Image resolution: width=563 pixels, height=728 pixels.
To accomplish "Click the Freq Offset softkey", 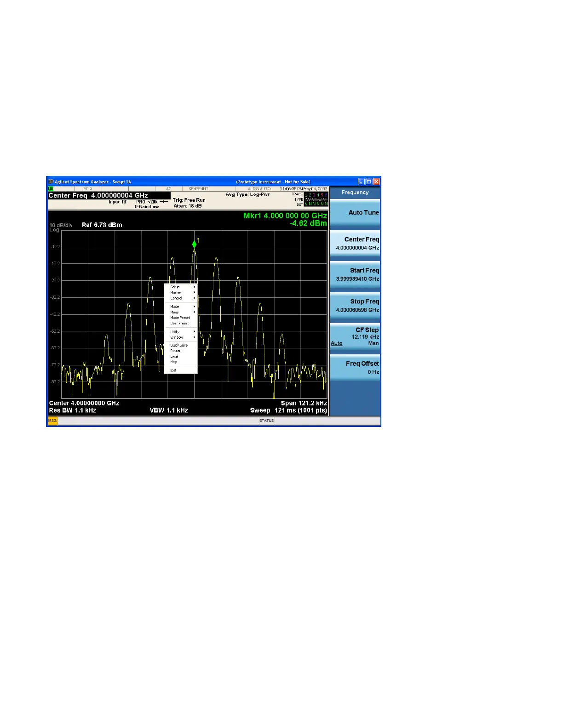I will pos(355,368).
